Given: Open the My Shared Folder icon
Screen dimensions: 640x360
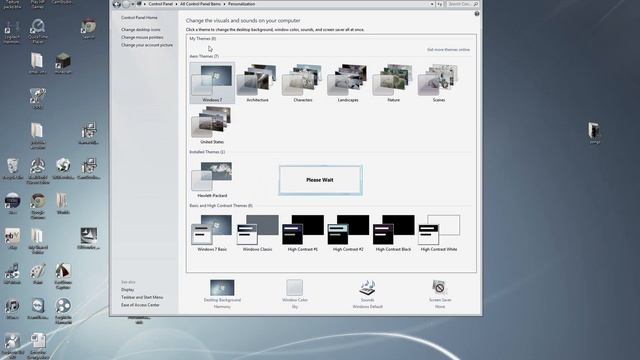Looking at the screenshot, I should pos(38,242).
